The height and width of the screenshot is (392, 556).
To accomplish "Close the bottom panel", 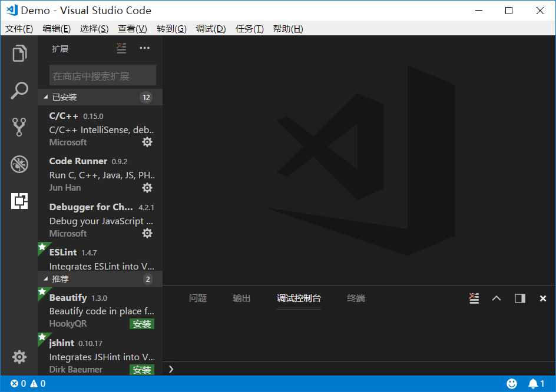I will [x=543, y=298].
